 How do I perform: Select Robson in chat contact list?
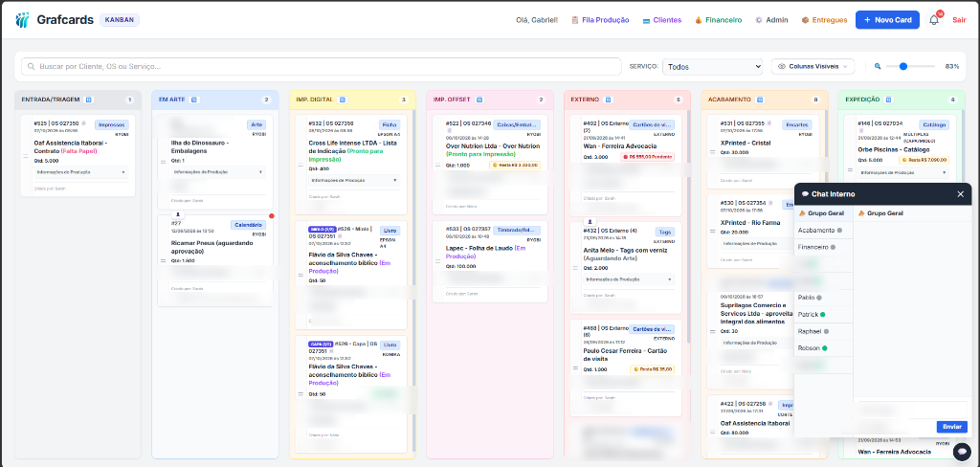(823, 348)
